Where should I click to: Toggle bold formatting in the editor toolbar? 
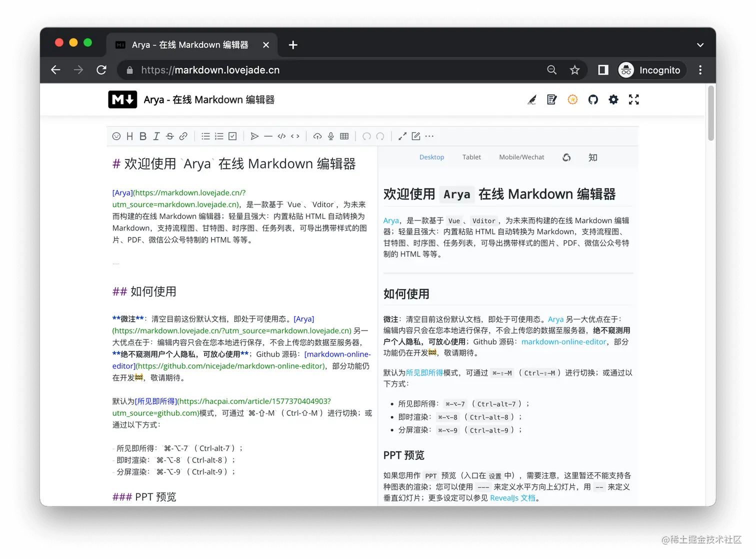pos(143,136)
